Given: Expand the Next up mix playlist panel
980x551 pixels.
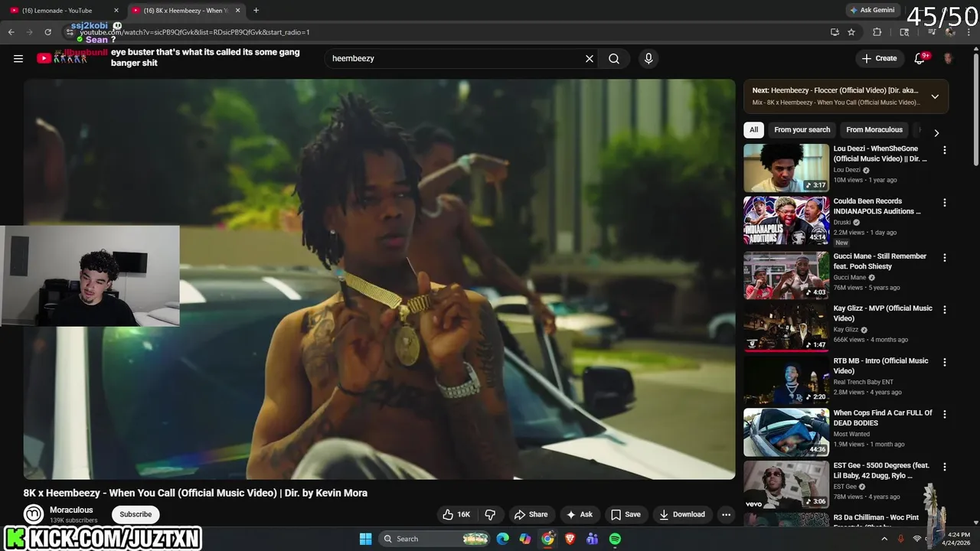Looking at the screenshot, I should [935, 96].
